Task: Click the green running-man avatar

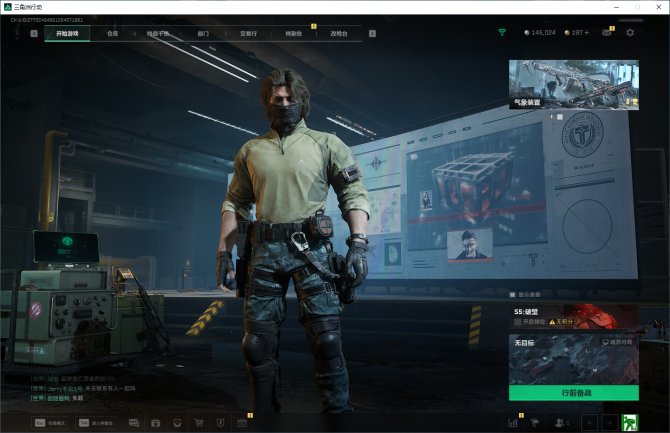Action: [x=630, y=423]
